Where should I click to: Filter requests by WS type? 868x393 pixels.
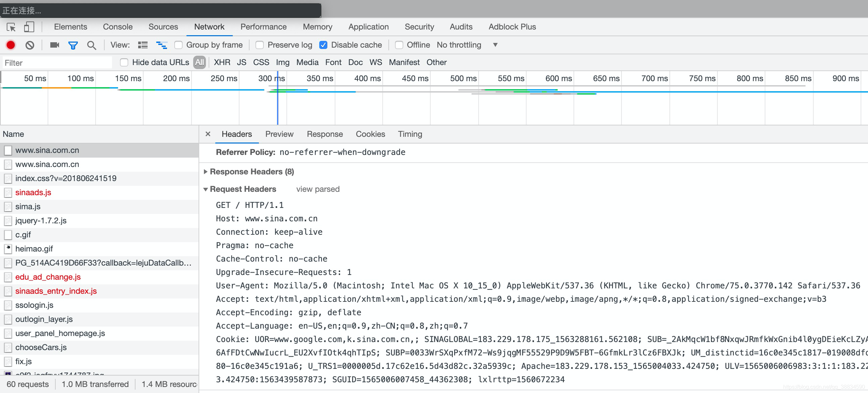click(x=376, y=62)
